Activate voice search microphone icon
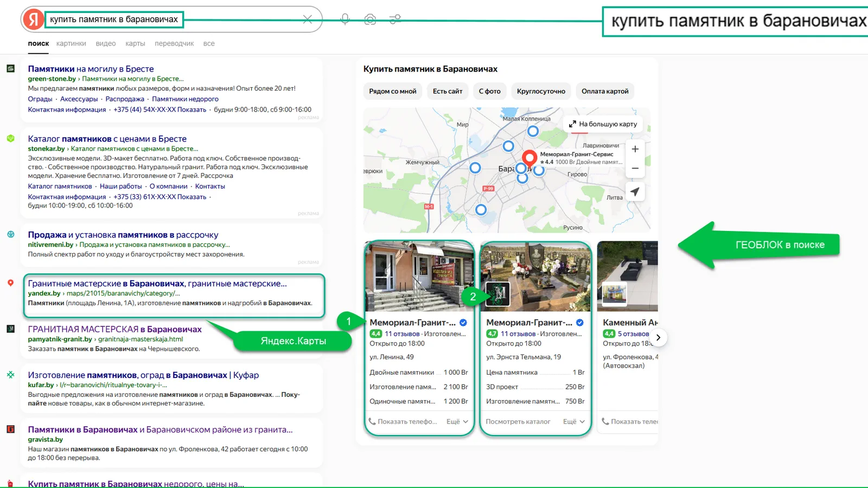Image resolution: width=868 pixels, height=488 pixels. (x=345, y=20)
